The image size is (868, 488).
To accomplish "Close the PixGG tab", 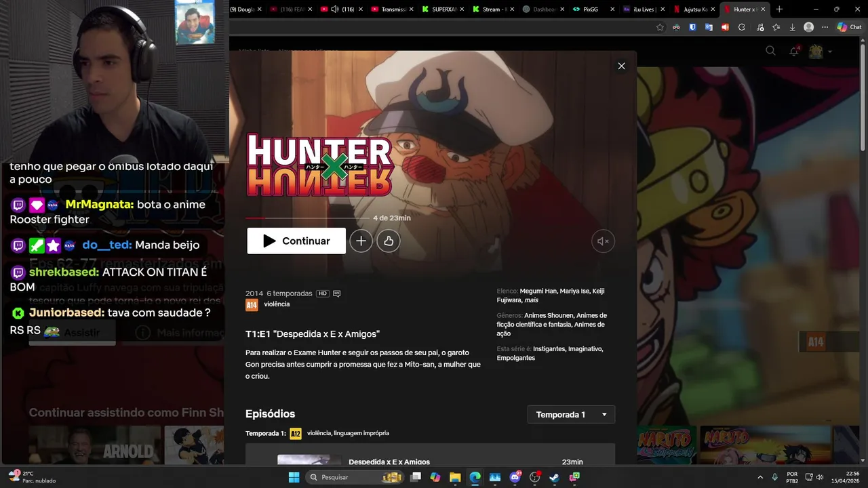I will click(612, 9).
